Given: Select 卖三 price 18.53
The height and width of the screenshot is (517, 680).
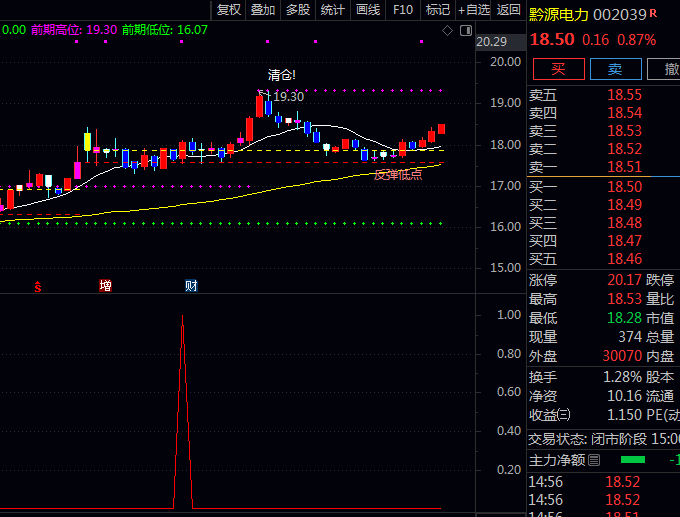Looking at the screenshot, I should pos(624,131).
